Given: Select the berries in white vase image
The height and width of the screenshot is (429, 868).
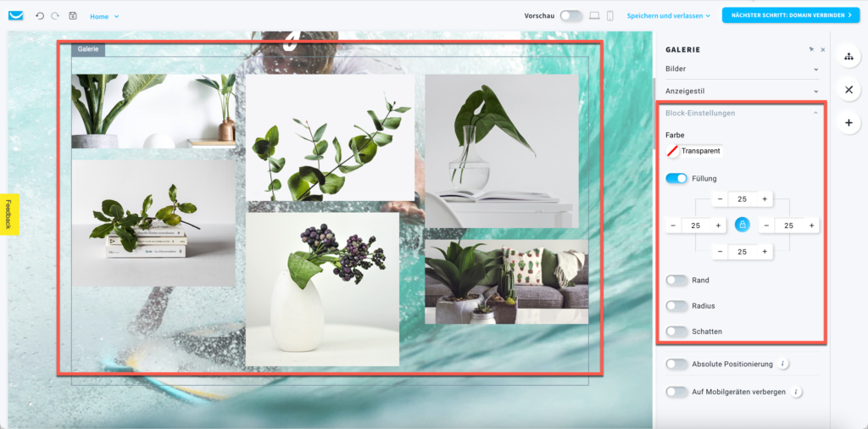Looking at the screenshot, I should 322,289.
